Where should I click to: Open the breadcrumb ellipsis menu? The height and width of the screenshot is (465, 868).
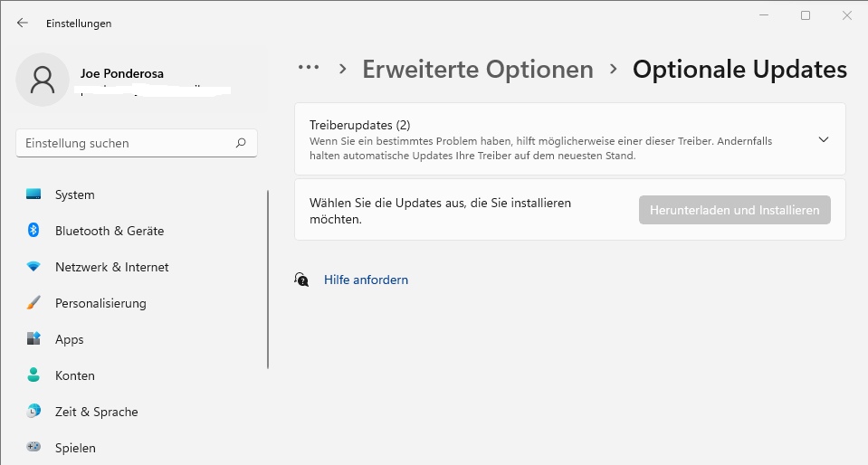pyautogui.click(x=309, y=68)
